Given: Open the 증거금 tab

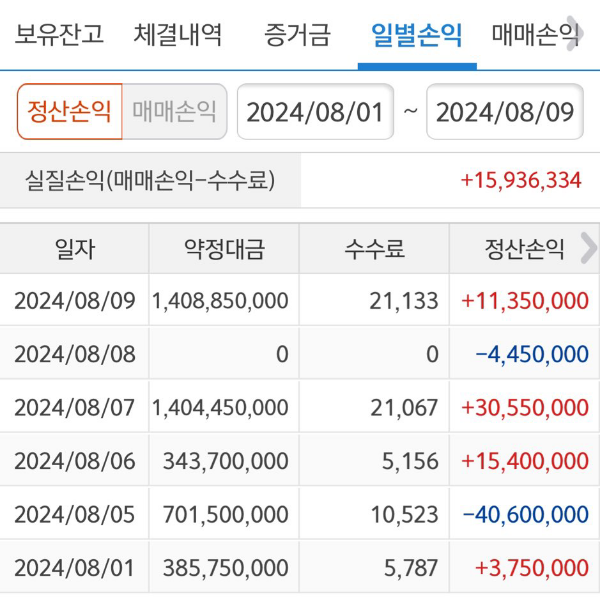Looking at the screenshot, I should tap(297, 36).
